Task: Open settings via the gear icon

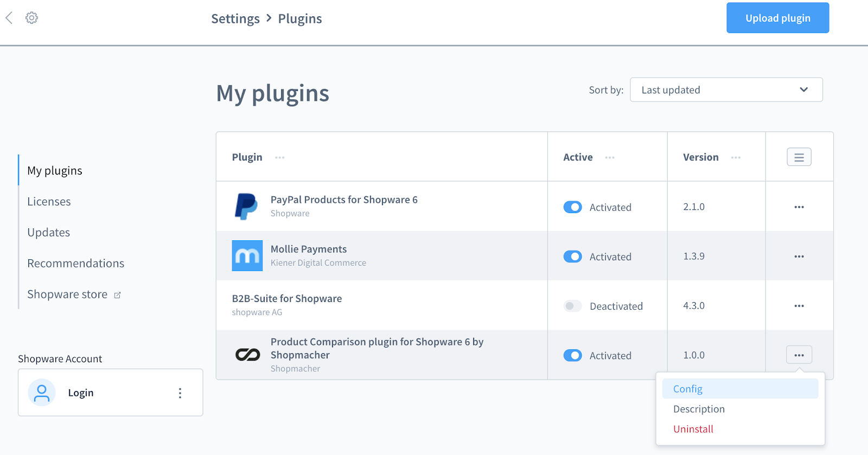Action: point(32,18)
